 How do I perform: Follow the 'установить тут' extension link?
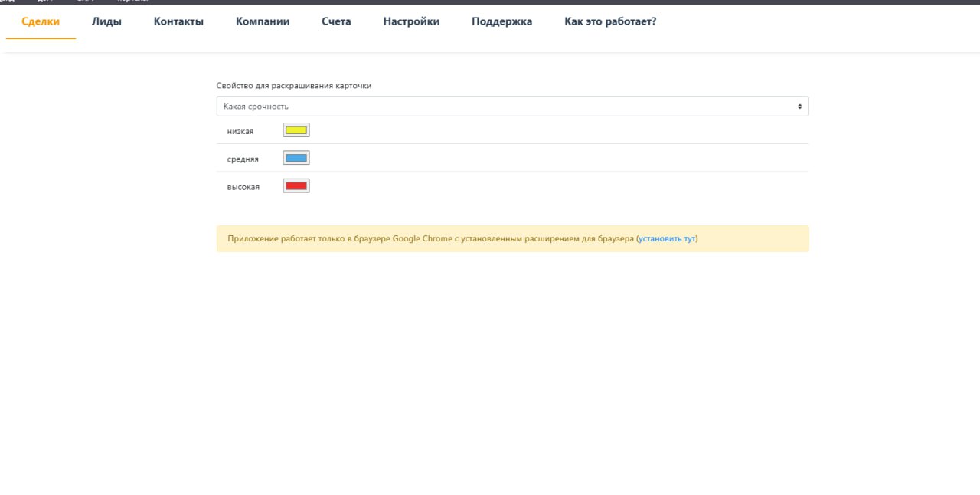667,238
